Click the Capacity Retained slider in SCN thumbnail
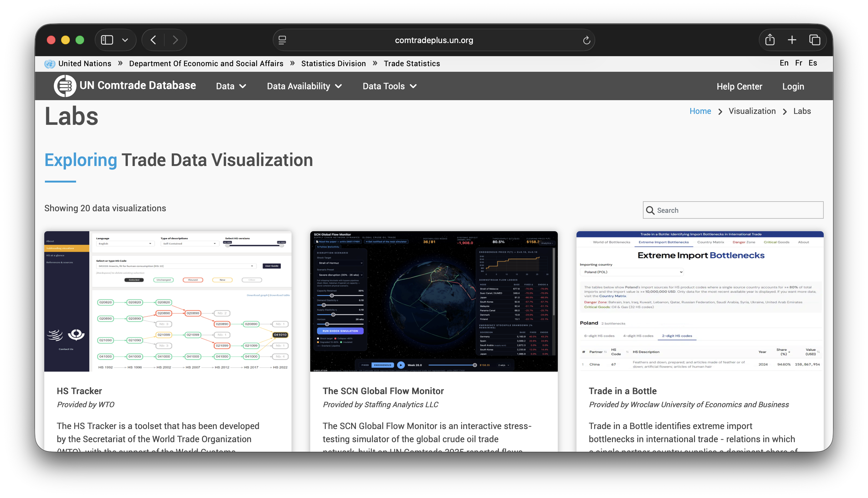Screen dimensions: 868x498 pos(340,295)
